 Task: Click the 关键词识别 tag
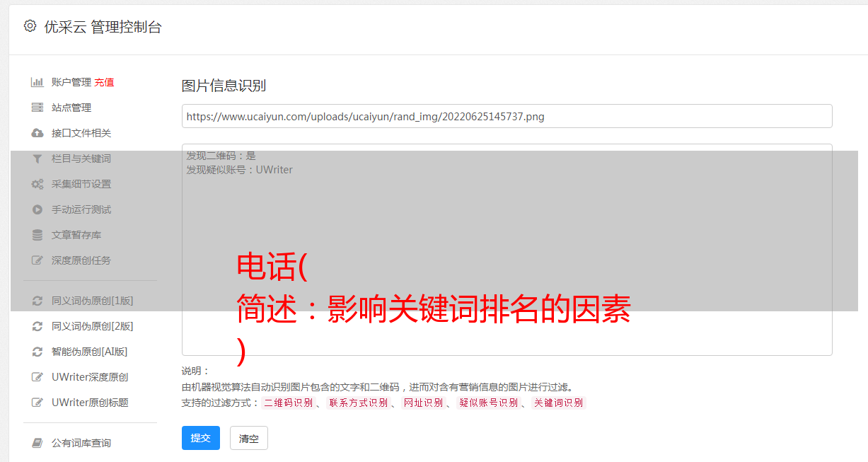click(559, 403)
